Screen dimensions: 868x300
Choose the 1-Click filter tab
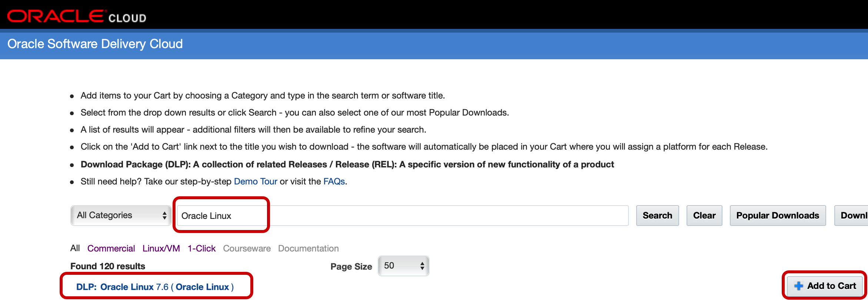click(x=201, y=249)
